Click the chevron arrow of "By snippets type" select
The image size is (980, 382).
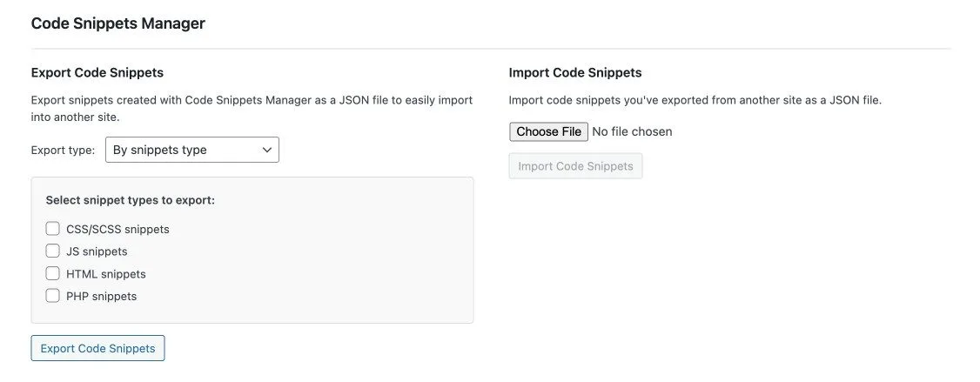click(x=266, y=150)
